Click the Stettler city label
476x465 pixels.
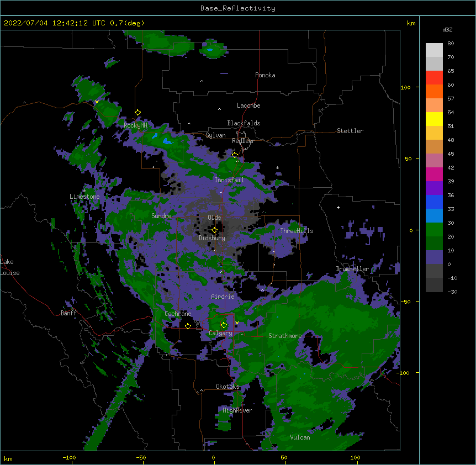tap(350, 131)
